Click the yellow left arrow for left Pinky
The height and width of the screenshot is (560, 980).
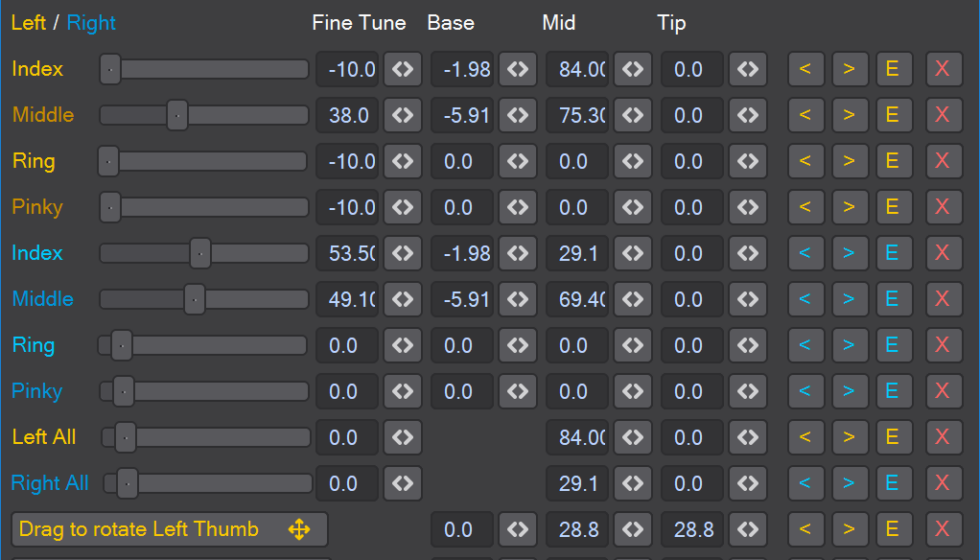pyautogui.click(x=805, y=207)
